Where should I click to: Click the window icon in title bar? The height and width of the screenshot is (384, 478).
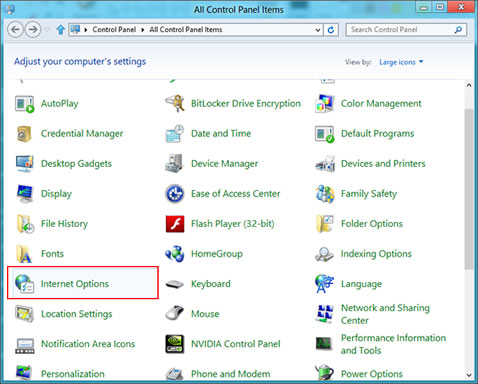tap(10, 9)
